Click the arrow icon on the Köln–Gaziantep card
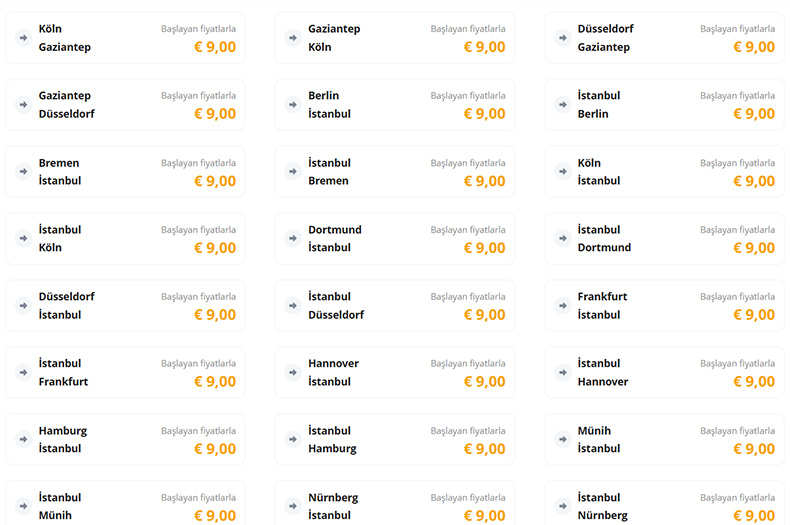Viewport: 790px width, 525px height. click(x=23, y=38)
